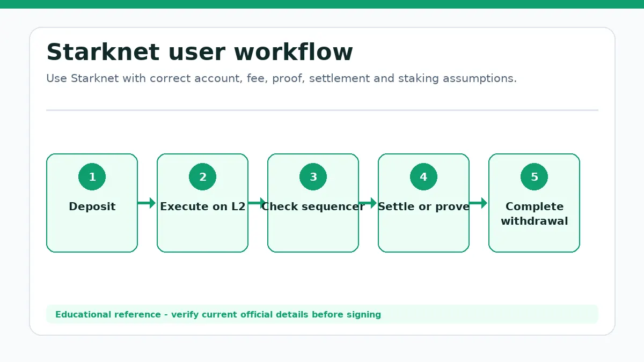
Task: Click the 'Complete withdrawal' step label
Action: click(535, 213)
